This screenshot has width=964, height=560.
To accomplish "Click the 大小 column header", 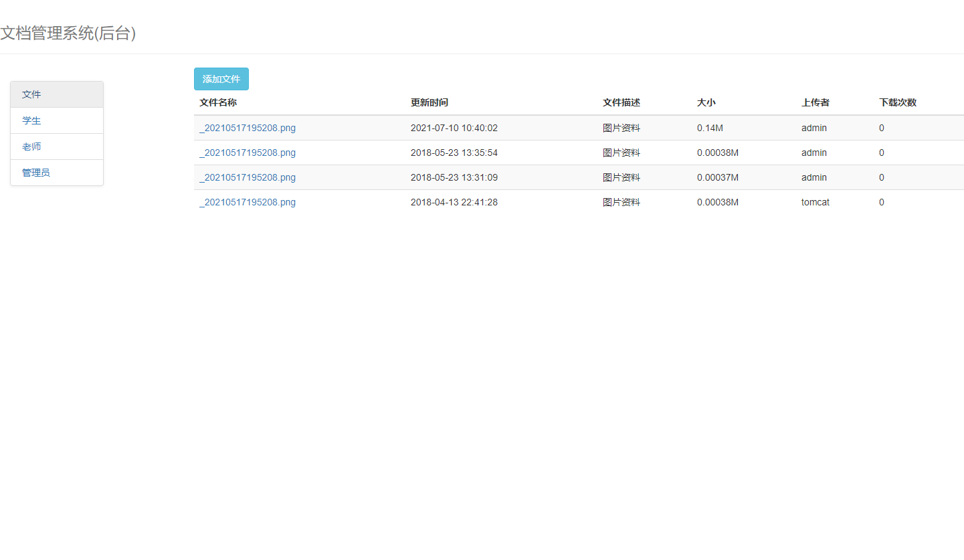I will pyautogui.click(x=706, y=102).
